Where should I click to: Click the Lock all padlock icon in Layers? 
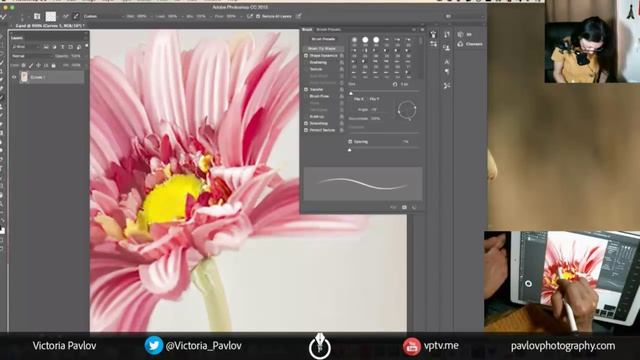coord(53,65)
